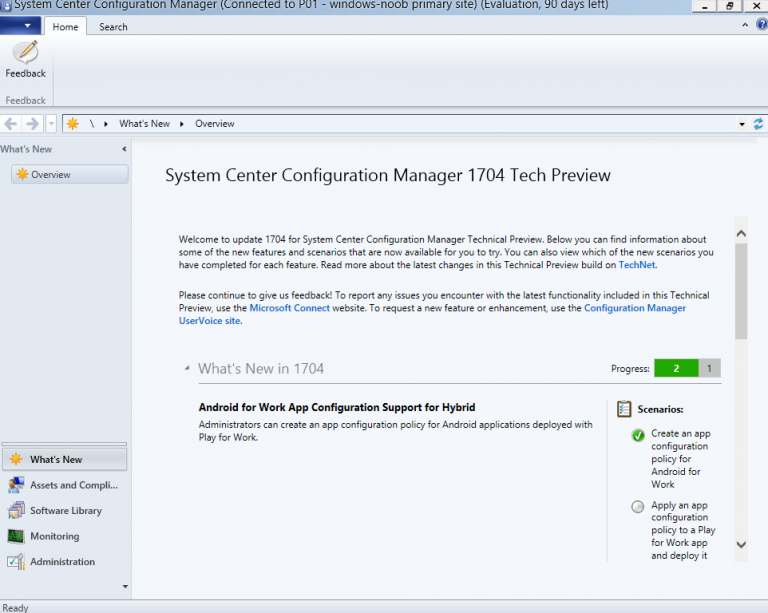768x613 pixels.
Task: Open the What's New workspace
Action: [64, 459]
